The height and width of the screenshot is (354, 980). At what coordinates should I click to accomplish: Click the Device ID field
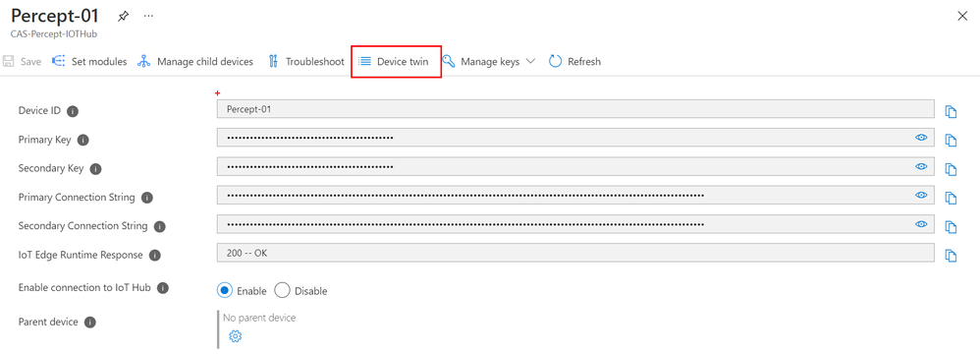click(x=575, y=109)
